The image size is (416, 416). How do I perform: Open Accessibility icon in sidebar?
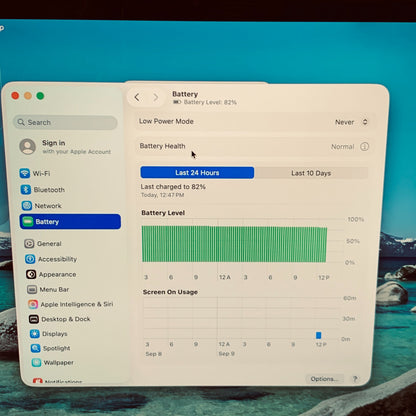(30, 259)
